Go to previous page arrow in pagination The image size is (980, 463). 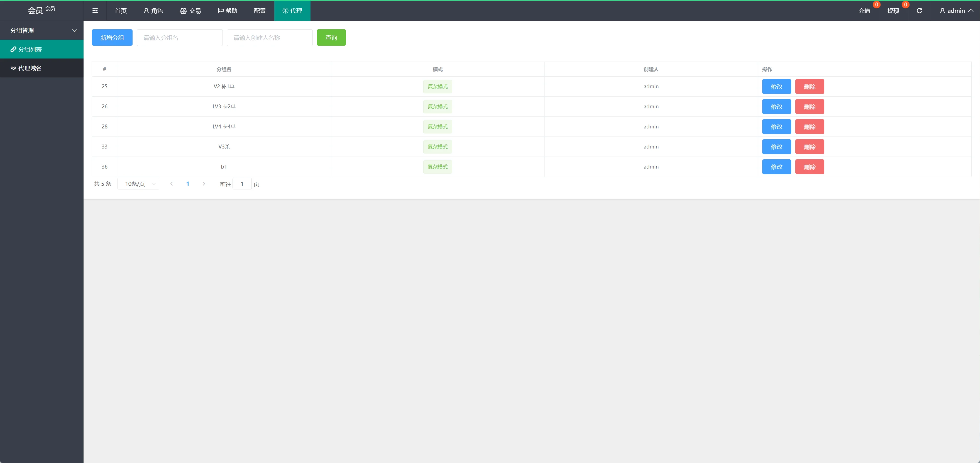pos(172,184)
